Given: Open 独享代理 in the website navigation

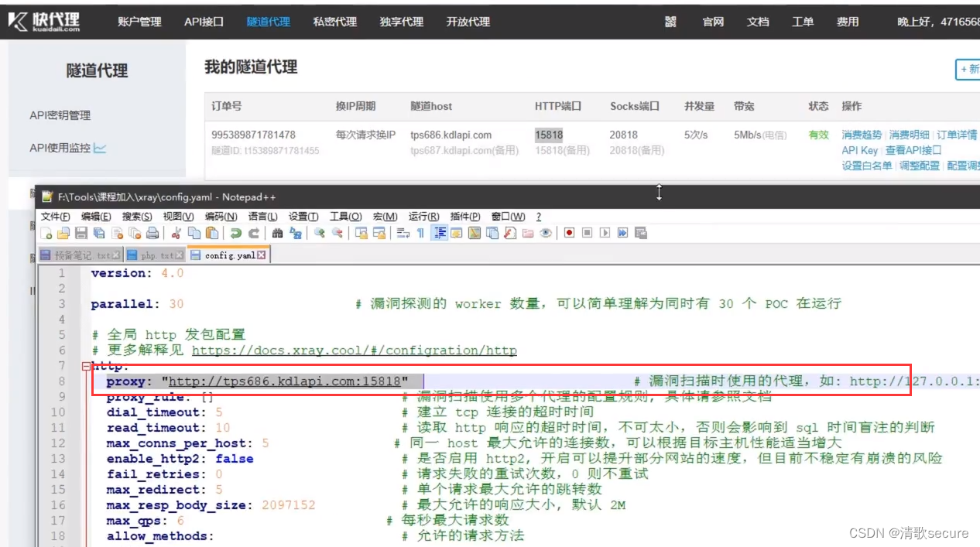Looking at the screenshot, I should coord(402,22).
